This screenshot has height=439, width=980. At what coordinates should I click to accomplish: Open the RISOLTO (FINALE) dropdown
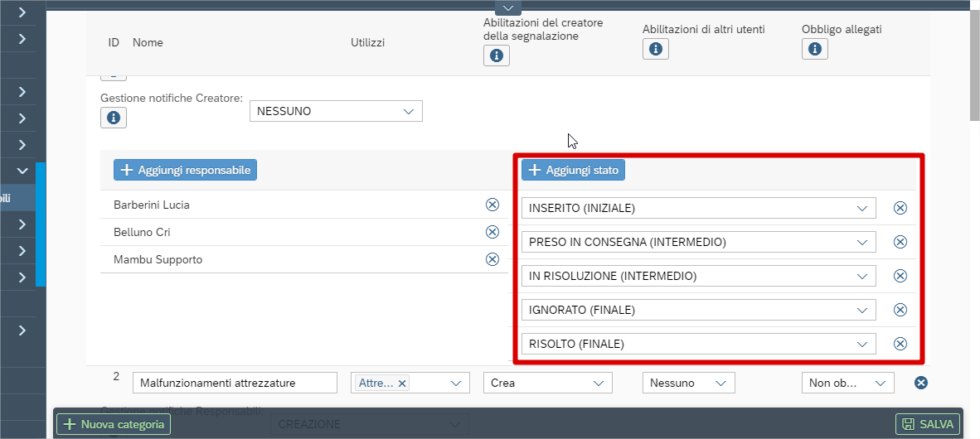coord(698,344)
